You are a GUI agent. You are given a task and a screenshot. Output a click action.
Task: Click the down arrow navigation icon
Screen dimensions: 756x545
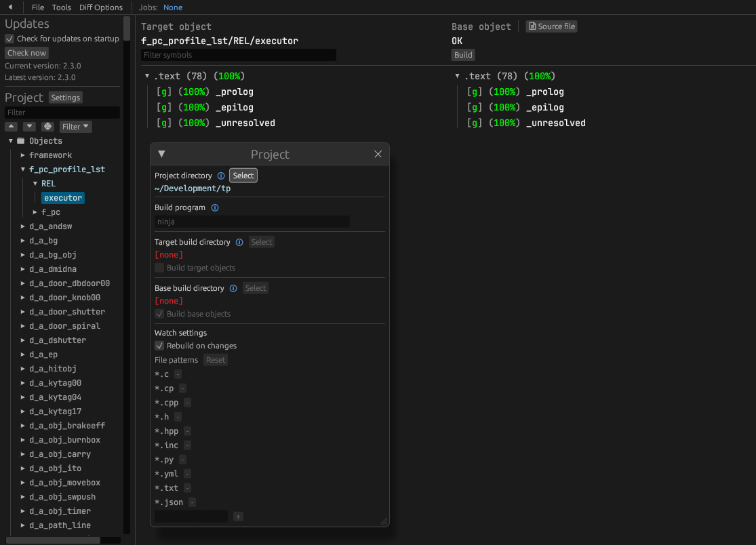click(28, 126)
